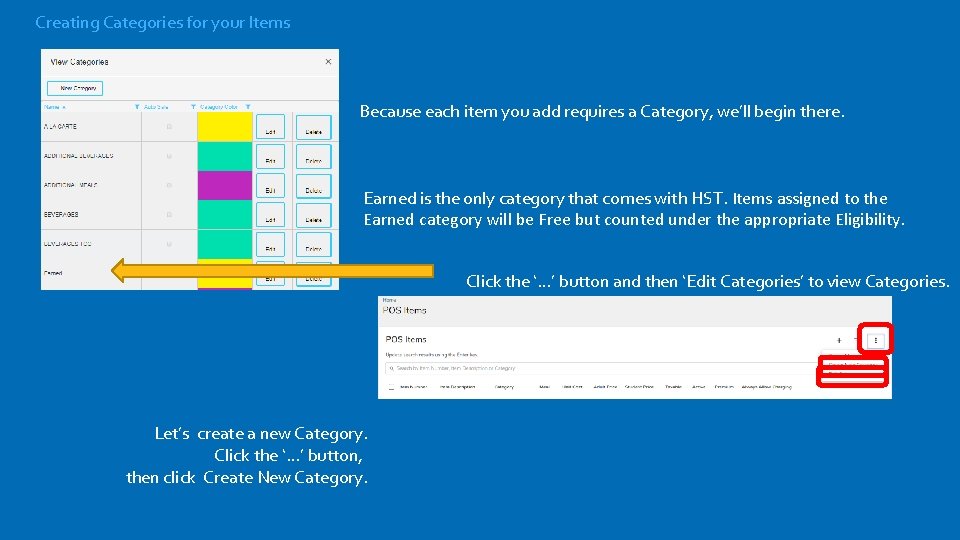960x540 pixels.
Task: Click green swatch of ADDITIONAL BEVERAGES row
Action: [x=225, y=156]
